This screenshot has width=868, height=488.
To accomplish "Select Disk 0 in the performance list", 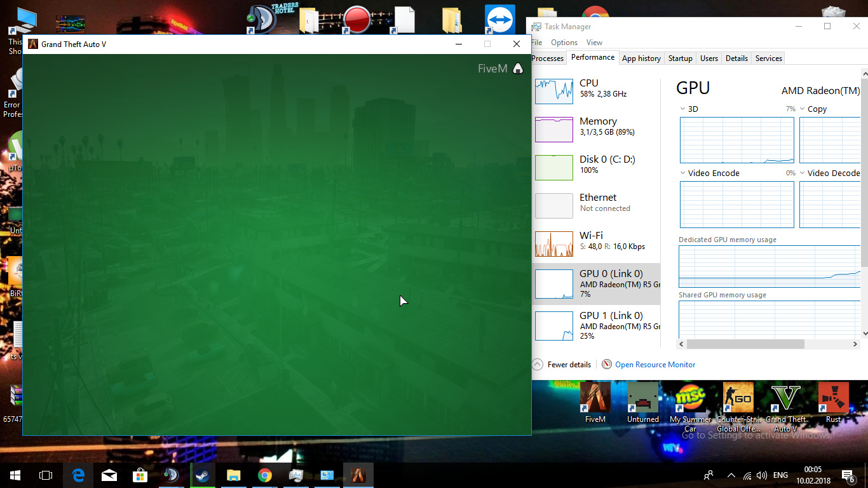I will tap(596, 168).
